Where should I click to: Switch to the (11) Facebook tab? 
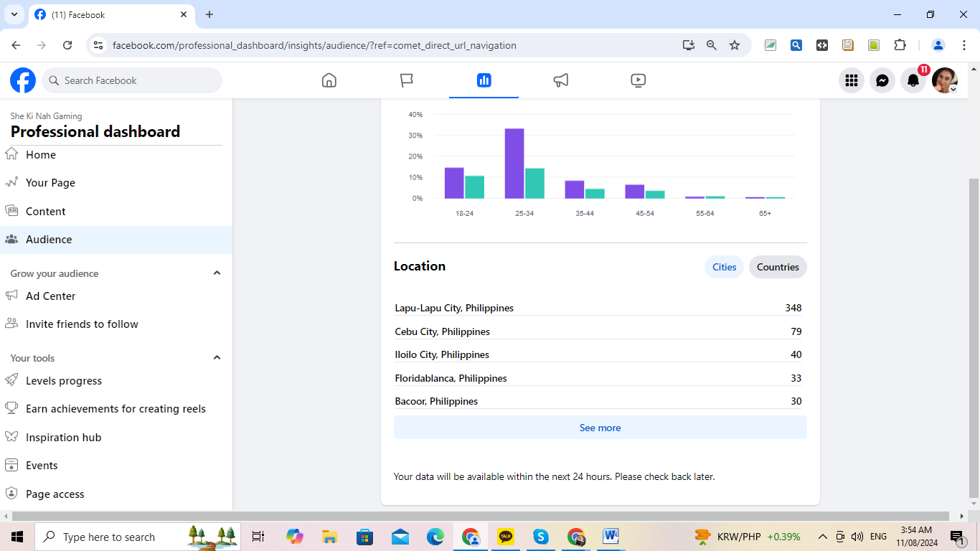110,14
